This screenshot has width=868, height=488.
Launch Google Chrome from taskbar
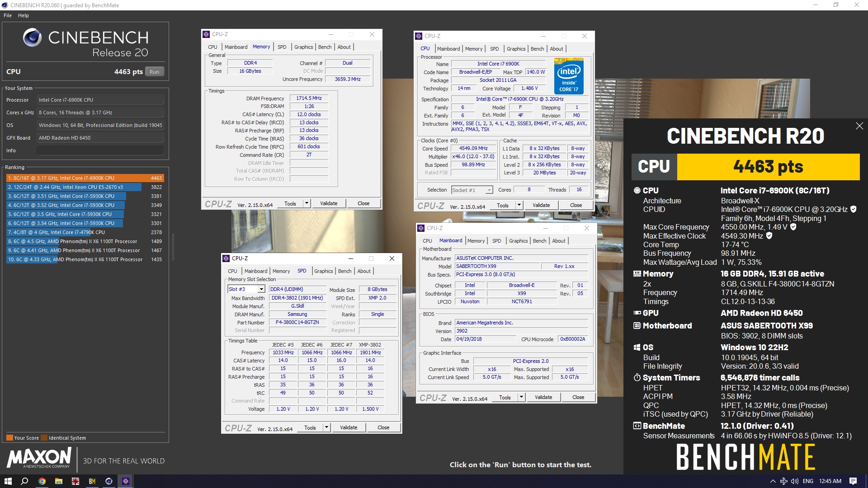pos(42,481)
